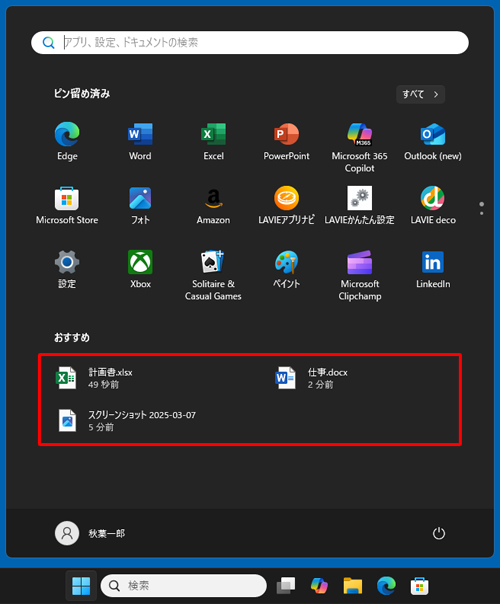The image size is (500, 604).
Task: Launch LAVIE deco app
Action: [x=433, y=205]
